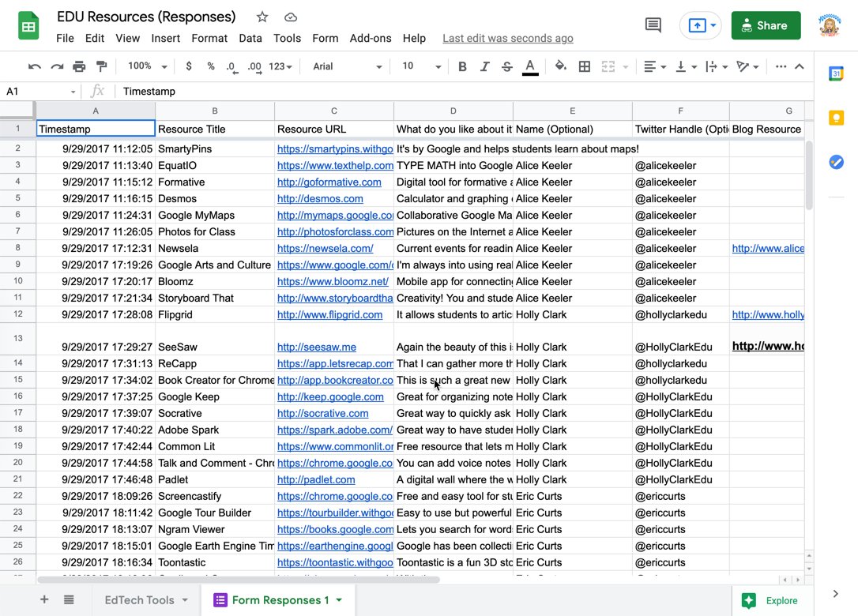The width and height of the screenshot is (858, 616).
Task: Increase decimal places icon
Action: [x=254, y=67]
